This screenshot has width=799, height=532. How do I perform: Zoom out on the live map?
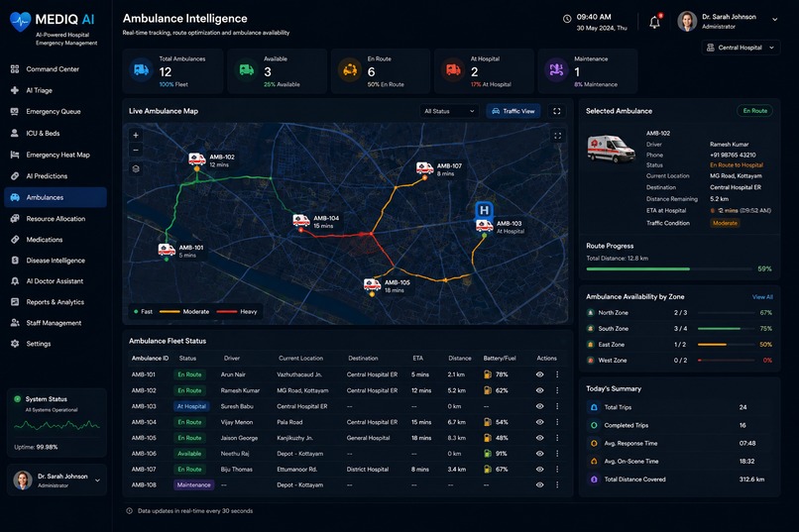pyautogui.click(x=136, y=151)
